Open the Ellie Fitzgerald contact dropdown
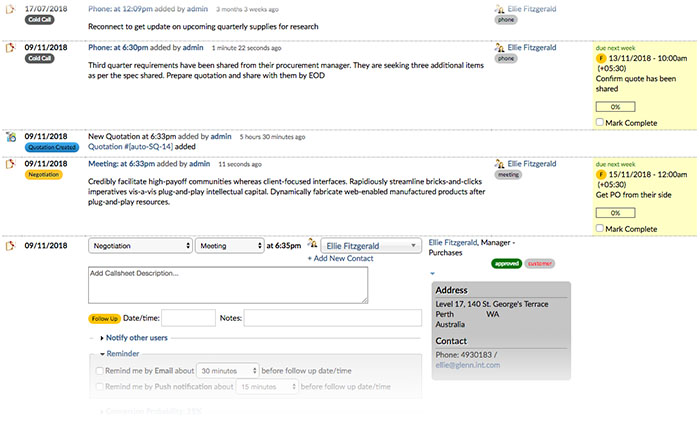The width and height of the screenshot is (700, 429). (x=371, y=245)
